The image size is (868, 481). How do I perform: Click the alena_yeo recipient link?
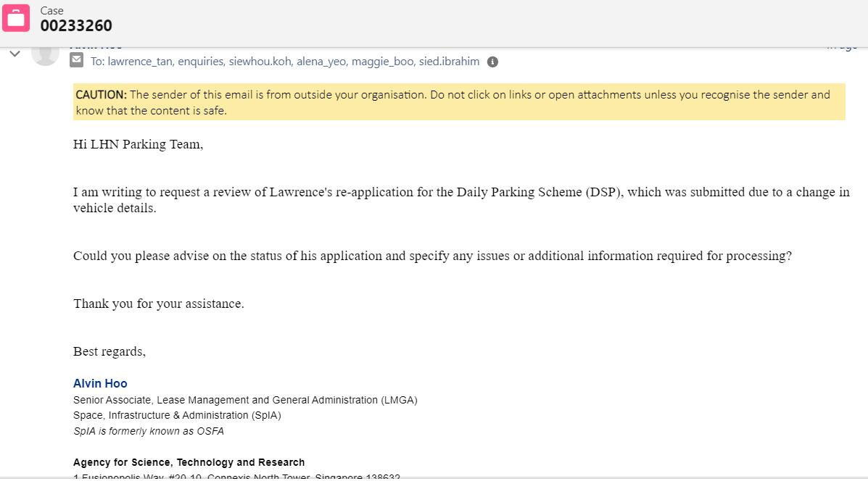click(x=322, y=62)
